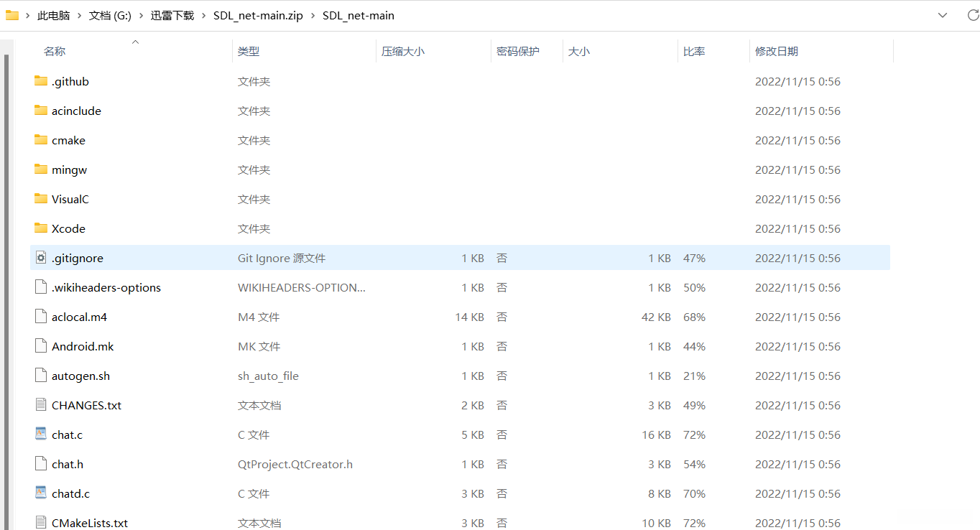Screen dimensions: 980x530
Task: Click the acinclude folder icon
Action: pos(41,111)
